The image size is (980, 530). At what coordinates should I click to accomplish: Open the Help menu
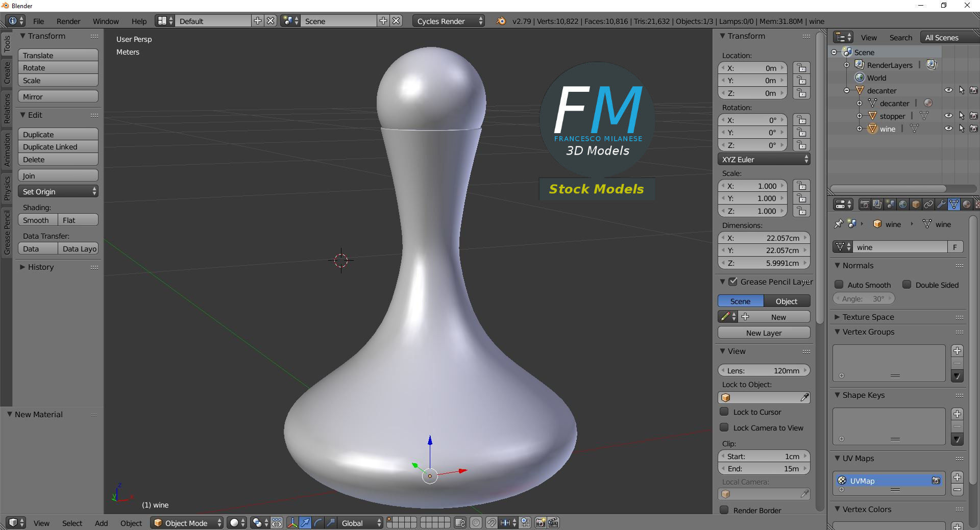(139, 21)
